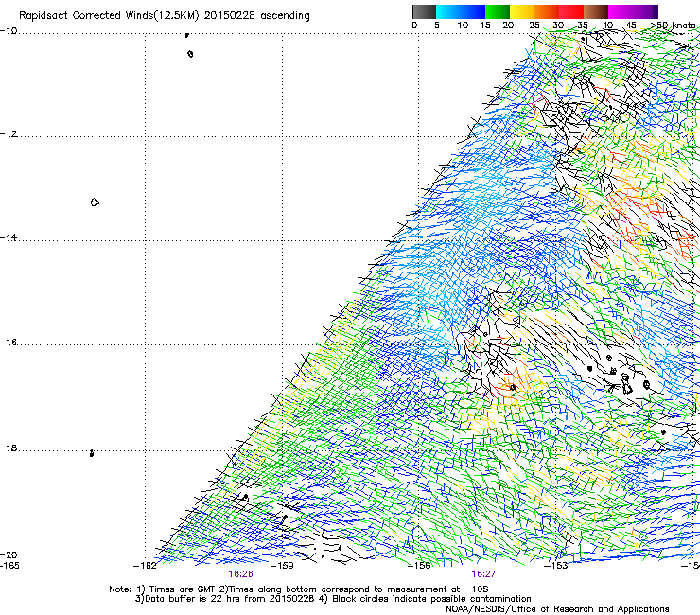Screen dimensions: 700x615
Task: Select the '10' legend value
Action: click(x=463, y=26)
